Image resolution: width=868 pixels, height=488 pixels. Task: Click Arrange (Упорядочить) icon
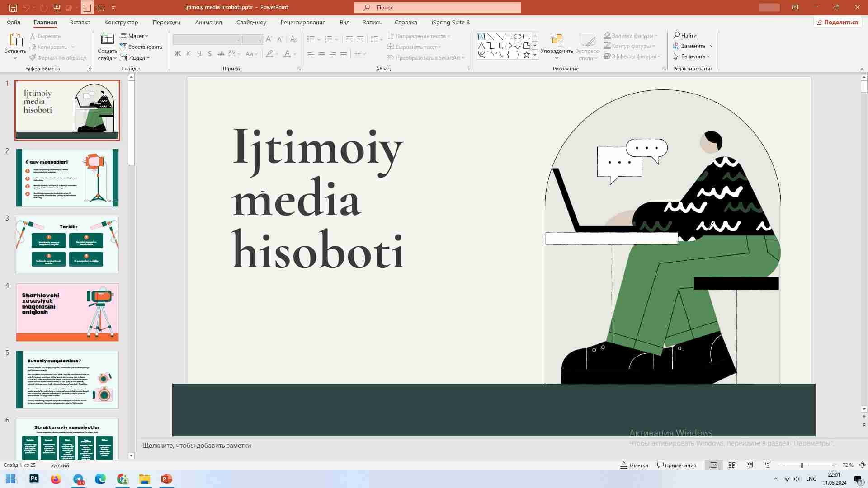pos(557,39)
